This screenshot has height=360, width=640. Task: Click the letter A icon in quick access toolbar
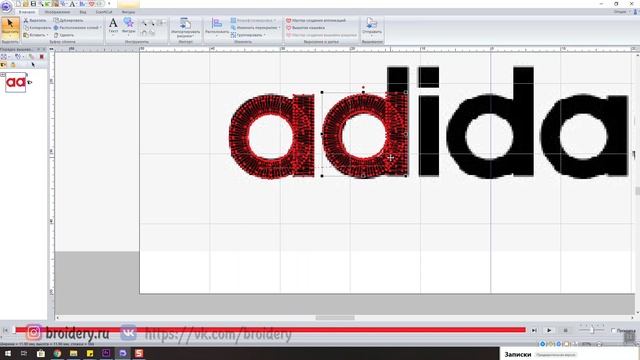[x=72, y=4]
